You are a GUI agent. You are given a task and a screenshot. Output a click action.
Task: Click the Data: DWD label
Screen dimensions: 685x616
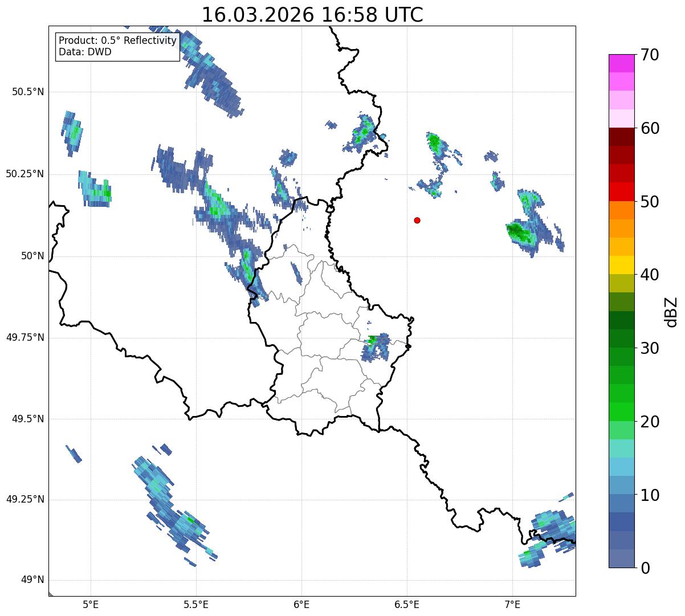coord(85,52)
